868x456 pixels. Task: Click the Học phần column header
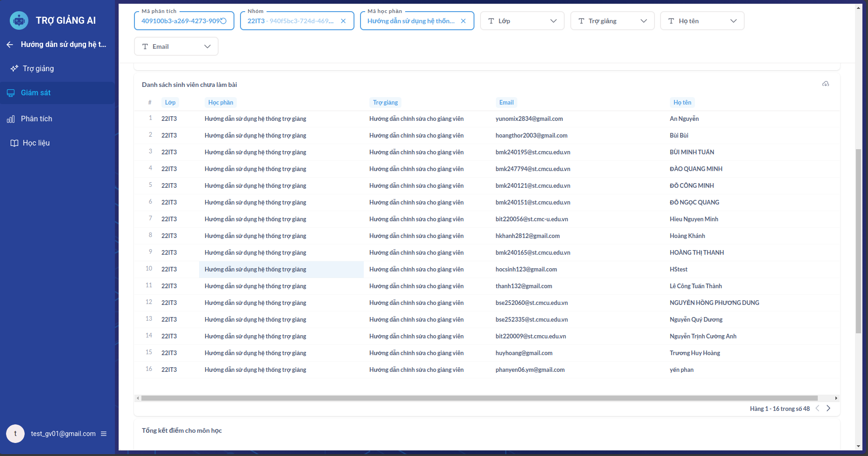point(220,103)
